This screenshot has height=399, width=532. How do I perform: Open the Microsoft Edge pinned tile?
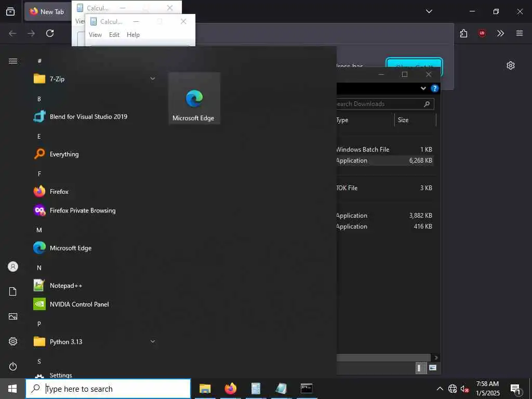pyautogui.click(x=194, y=98)
